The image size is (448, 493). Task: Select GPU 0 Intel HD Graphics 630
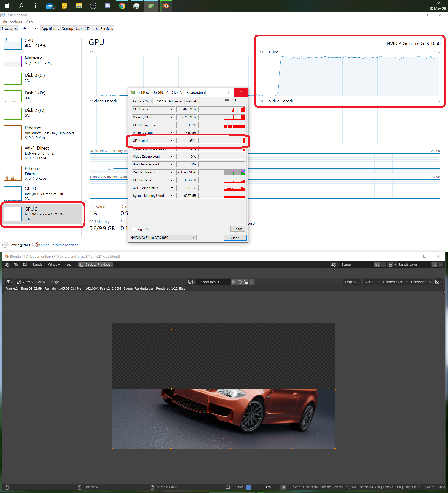point(41,194)
